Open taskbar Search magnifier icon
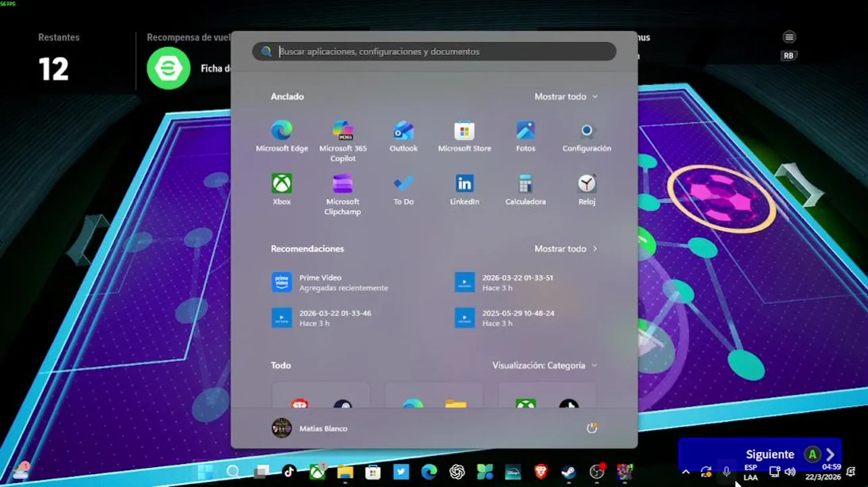The image size is (868, 487). pos(233,471)
